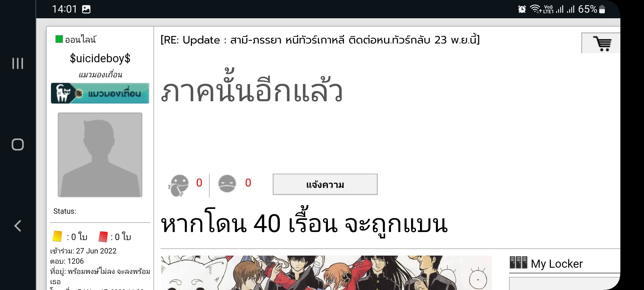Click the laughing emoji reaction icon
Viewport: 644px width, 290px height.
point(178,185)
